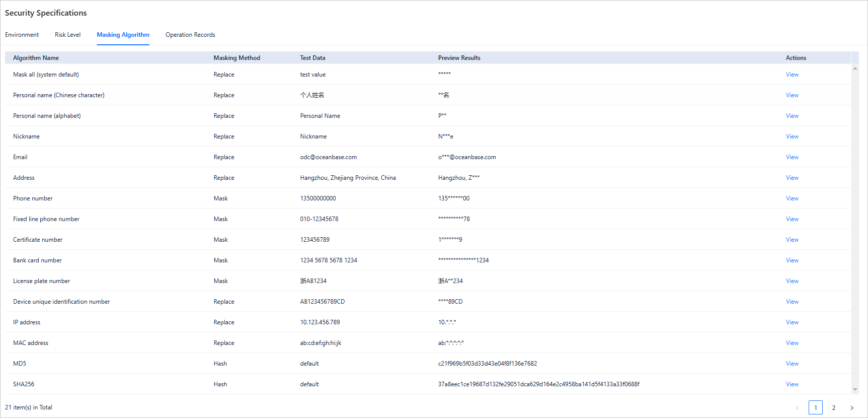The height and width of the screenshot is (418, 868).
Task: View the Bank card number algorithm
Action: coord(792,260)
